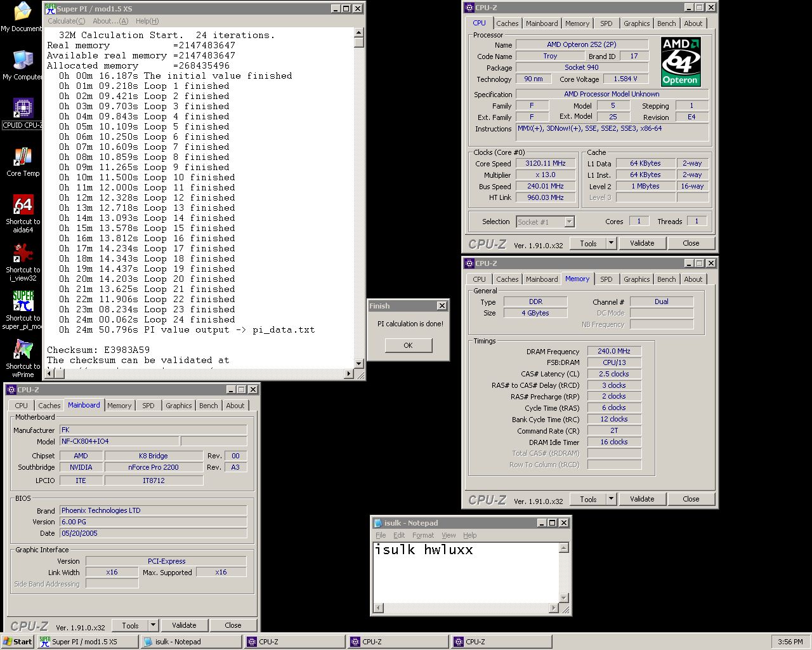Click Notepad vertical scrollbar down arrow
The width and height of the screenshot is (812, 650).
[564, 598]
